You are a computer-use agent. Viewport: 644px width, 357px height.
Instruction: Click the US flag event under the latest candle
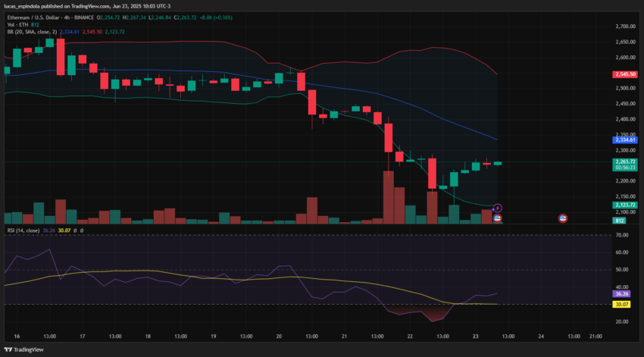[x=497, y=218]
